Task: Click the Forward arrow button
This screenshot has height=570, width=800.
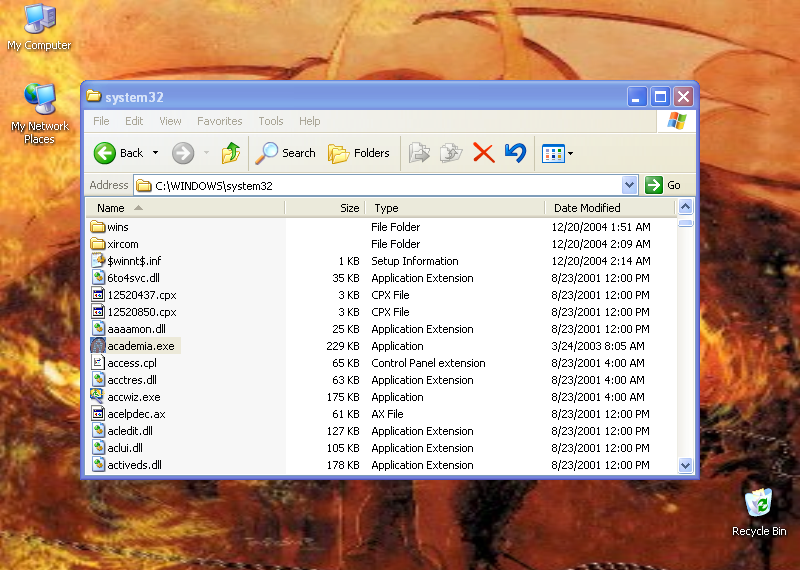Action: tap(183, 153)
